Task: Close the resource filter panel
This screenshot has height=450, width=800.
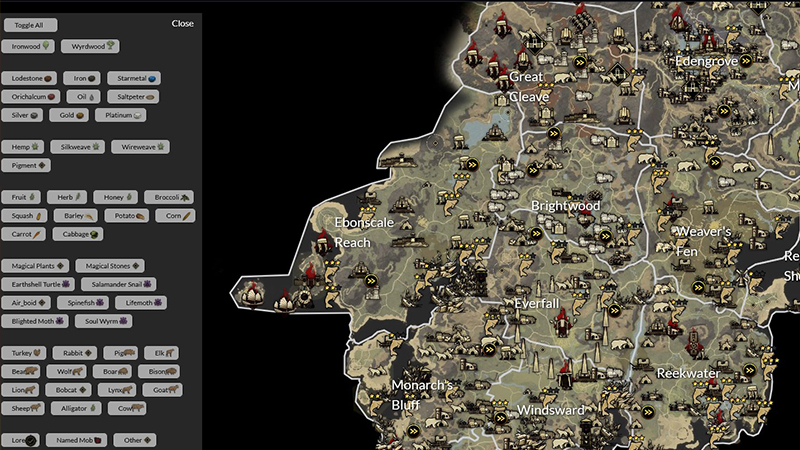Action: pos(182,23)
